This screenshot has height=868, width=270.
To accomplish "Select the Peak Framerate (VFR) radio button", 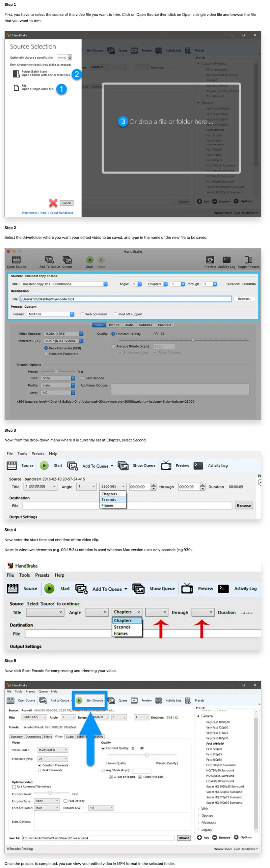I will pos(46,348).
